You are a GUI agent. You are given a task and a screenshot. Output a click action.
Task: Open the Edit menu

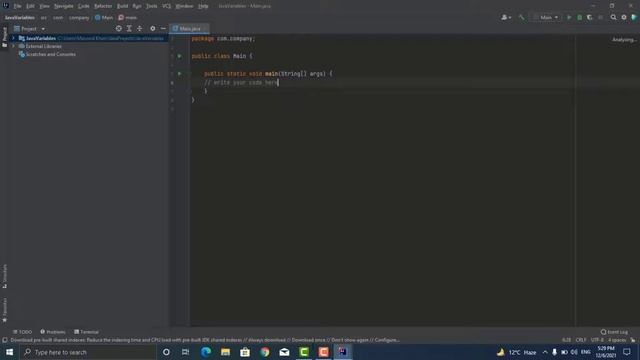(31, 6)
